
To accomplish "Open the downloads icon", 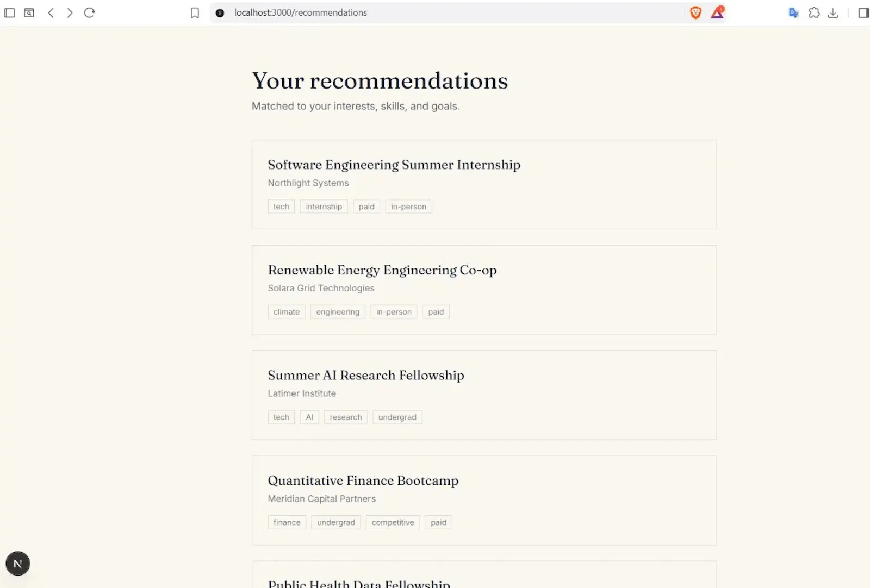I will pyautogui.click(x=833, y=12).
